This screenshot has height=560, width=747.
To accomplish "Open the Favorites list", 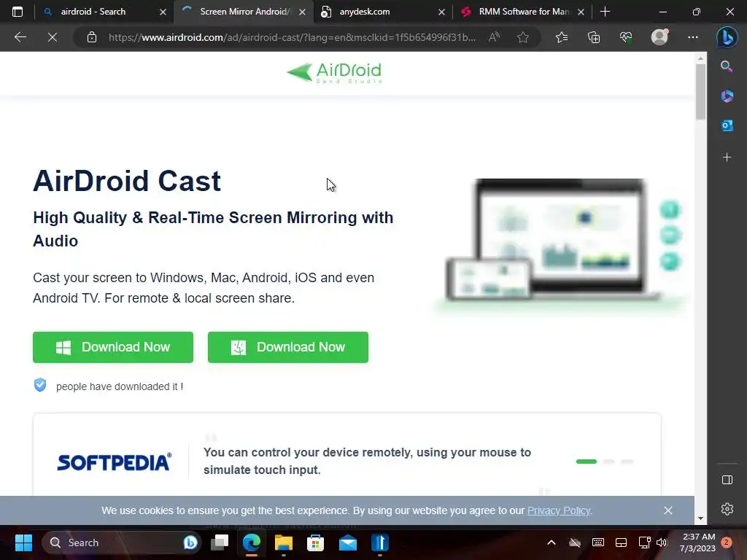I will pos(562,37).
